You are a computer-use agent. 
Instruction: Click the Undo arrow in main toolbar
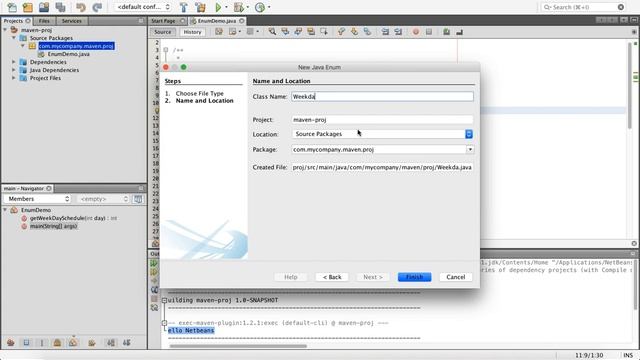coord(81,7)
